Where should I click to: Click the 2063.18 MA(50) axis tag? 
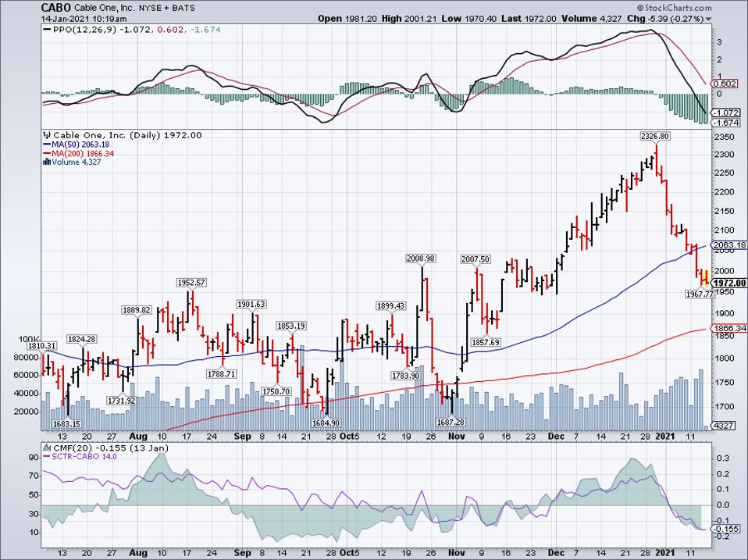[730, 245]
